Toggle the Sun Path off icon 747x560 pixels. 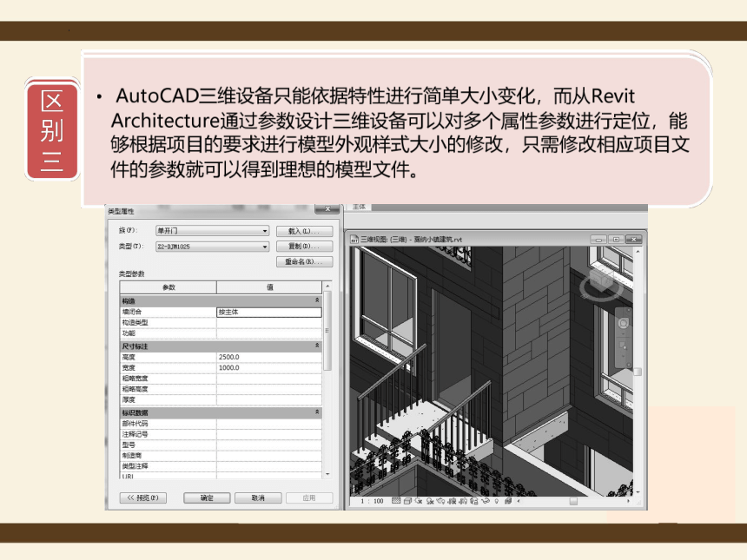[x=419, y=501]
